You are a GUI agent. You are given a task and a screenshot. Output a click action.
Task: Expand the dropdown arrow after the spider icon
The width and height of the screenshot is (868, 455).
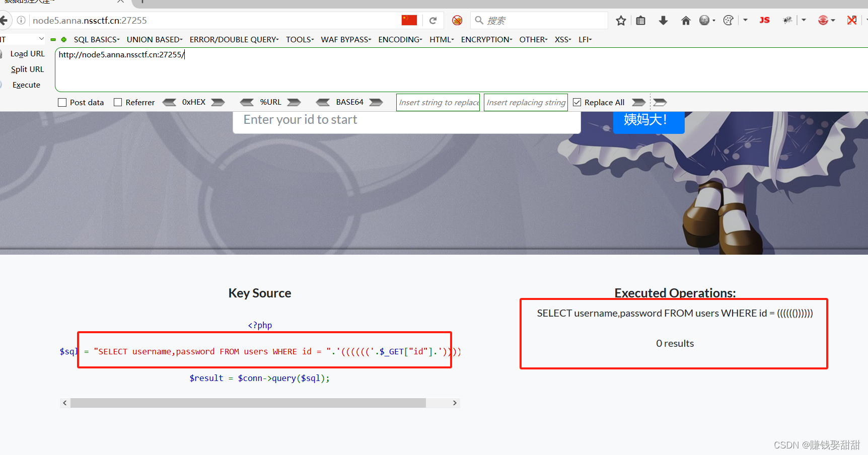coord(804,20)
